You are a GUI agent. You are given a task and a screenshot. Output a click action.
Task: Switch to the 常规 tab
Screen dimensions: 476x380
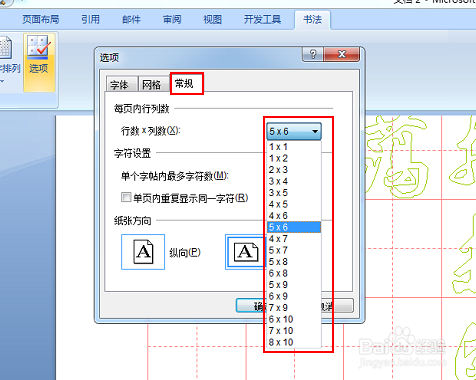[x=187, y=83]
